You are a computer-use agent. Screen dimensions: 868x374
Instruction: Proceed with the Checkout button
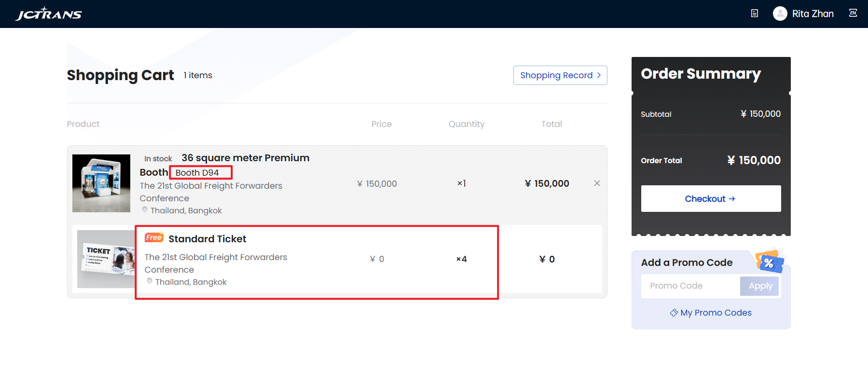tap(710, 199)
